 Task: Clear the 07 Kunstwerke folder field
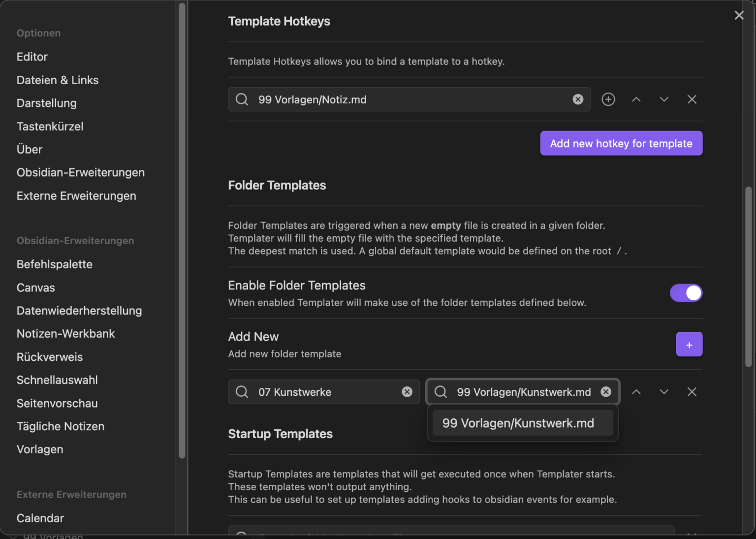[407, 392]
